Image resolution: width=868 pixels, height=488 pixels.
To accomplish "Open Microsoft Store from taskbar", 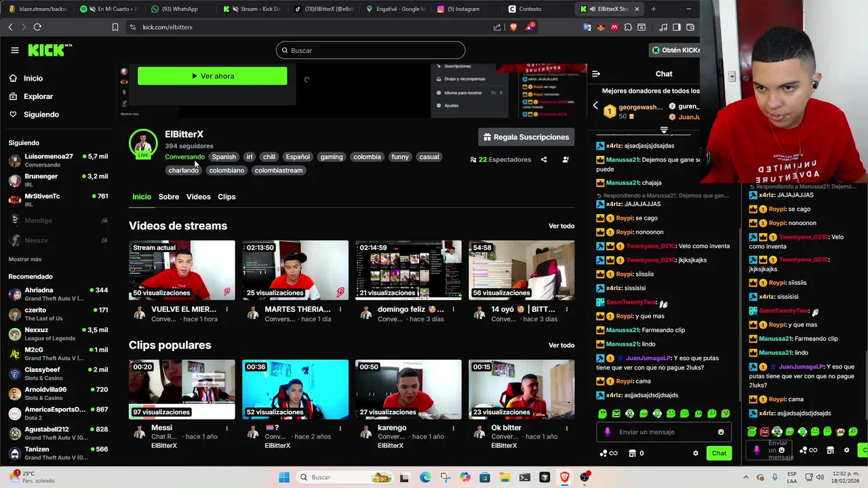I will [x=484, y=477].
